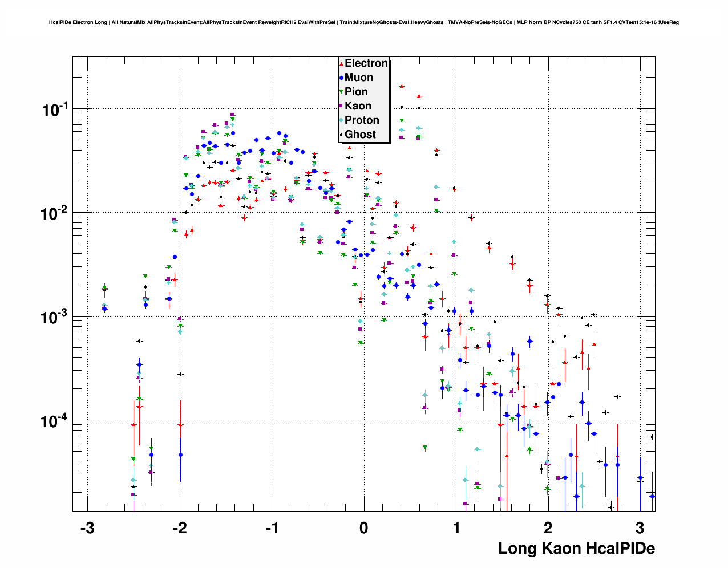Select the Proton legend label
The image size is (728, 568).
362,120
